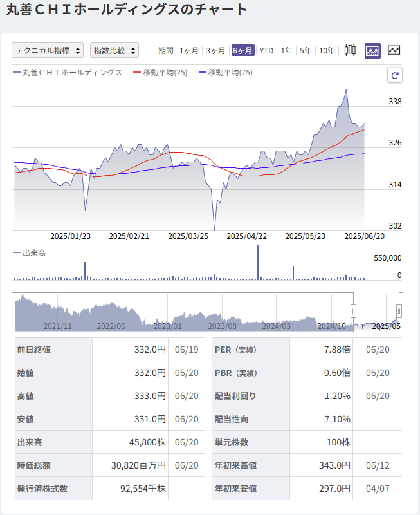Image resolution: width=420 pixels, height=515 pixels.
Task: Select the 5年 period tab
Action: click(x=306, y=51)
